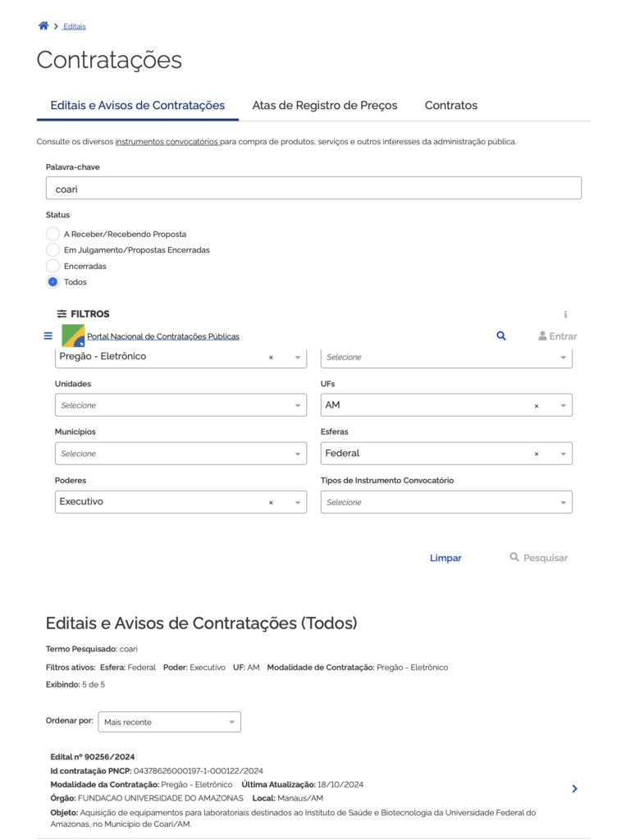Image resolution: width=626 pixels, height=840 pixels.
Task: Click the Palavra-chave input field
Action: pos(313,188)
